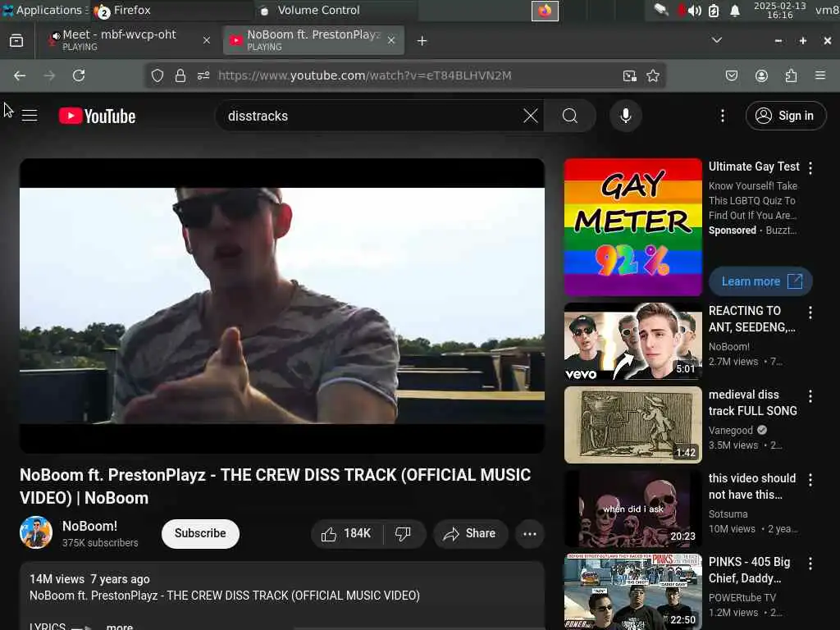Open the Firefox extensions puzzle icon
The width and height of the screenshot is (840, 630).
[x=791, y=75]
